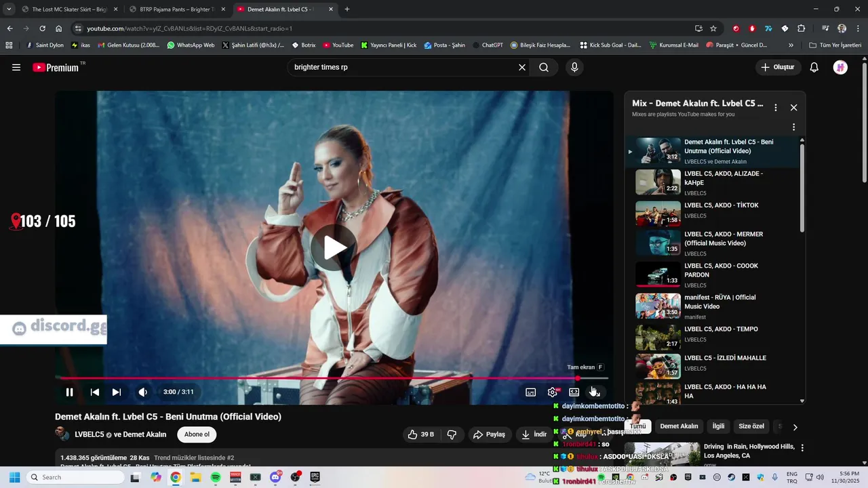Open the YouTube hamburger guide menu

[x=16, y=67]
